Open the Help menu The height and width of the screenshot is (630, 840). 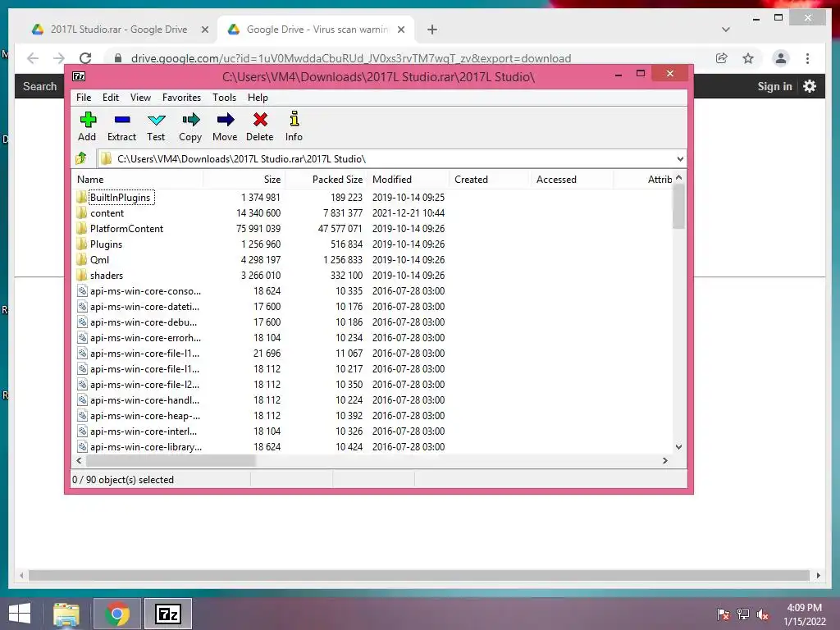(x=258, y=98)
